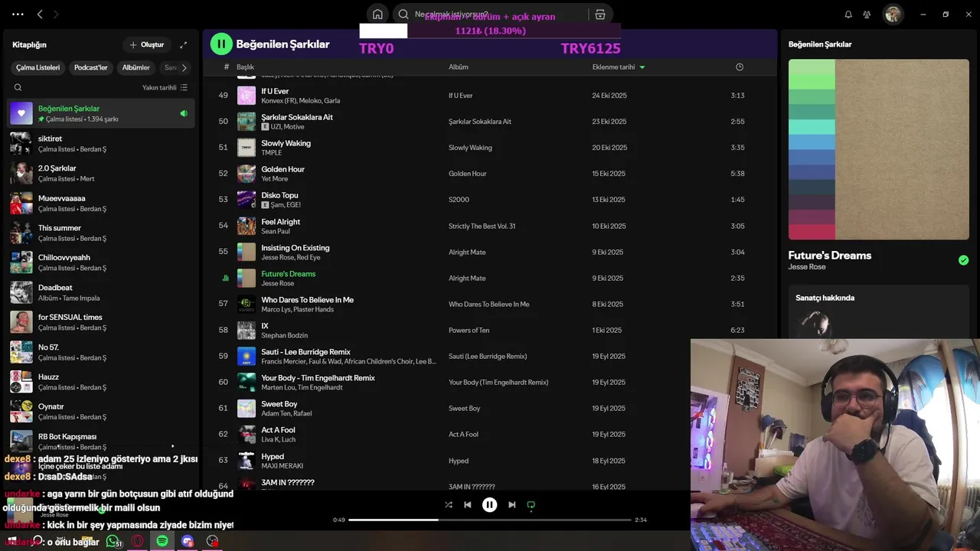Open the profile avatar menu
This screenshot has height=551, width=980.
pyautogui.click(x=893, y=14)
